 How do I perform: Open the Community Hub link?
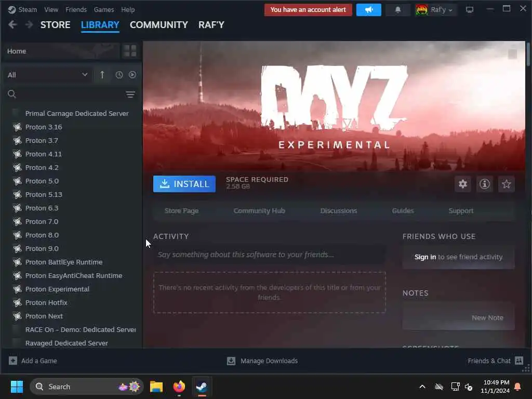pyautogui.click(x=259, y=211)
